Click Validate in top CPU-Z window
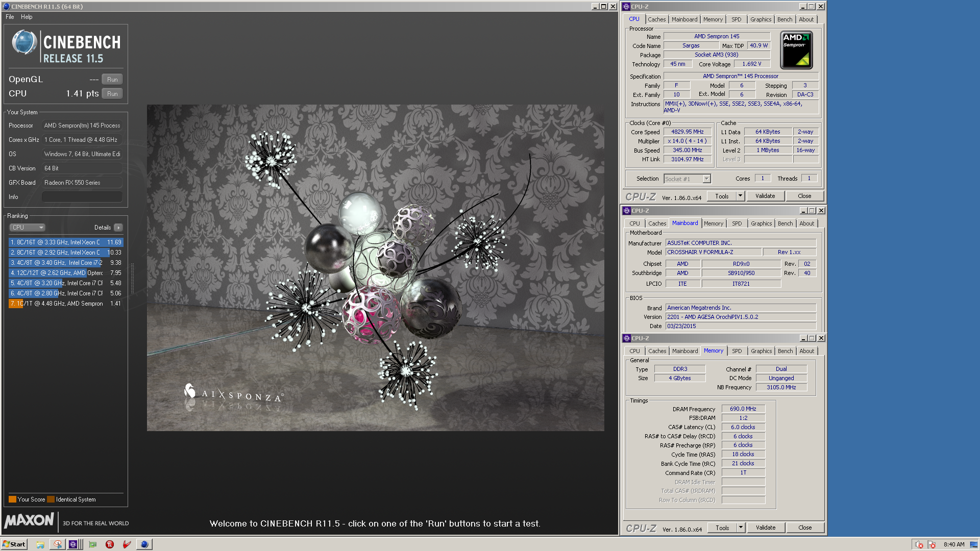Image resolution: width=980 pixels, height=551 pixels. tap(765, 196)
